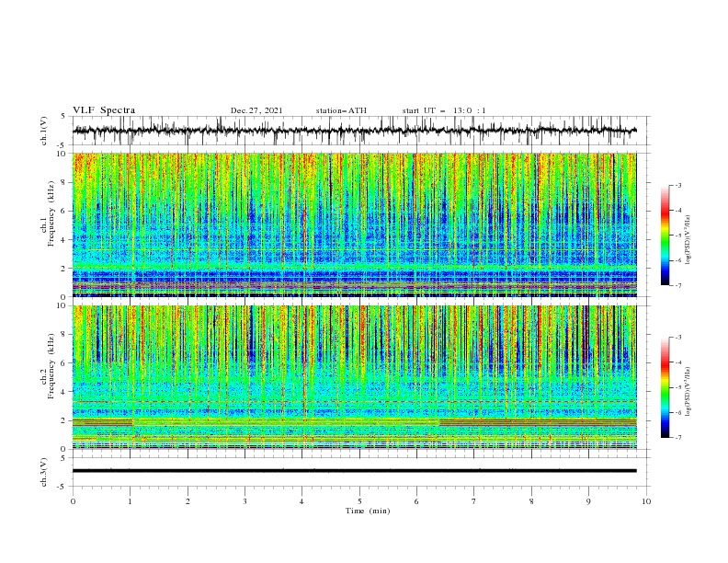Select the log(PSD) label beside ch.2 color bar

[688, 392]
